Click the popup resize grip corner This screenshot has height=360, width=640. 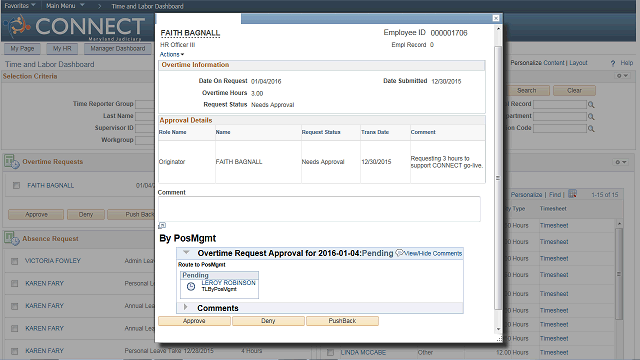click(499, 339)
